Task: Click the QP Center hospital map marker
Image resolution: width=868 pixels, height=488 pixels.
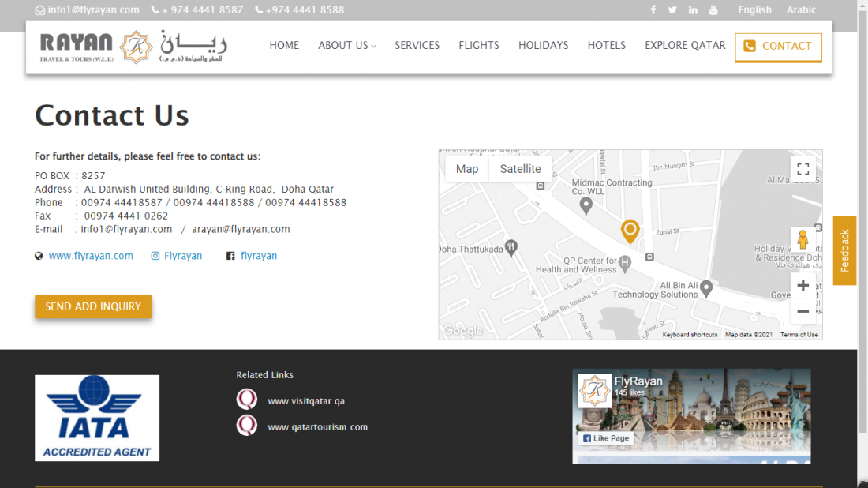Action: point(625,264)
